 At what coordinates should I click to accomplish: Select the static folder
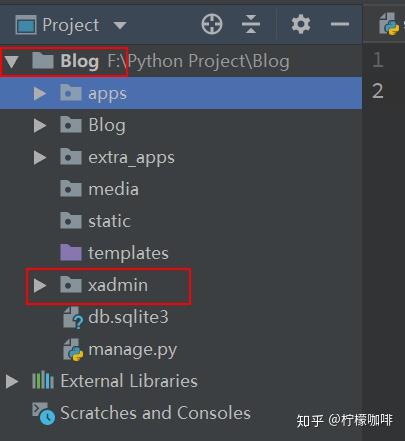(95, 221)
